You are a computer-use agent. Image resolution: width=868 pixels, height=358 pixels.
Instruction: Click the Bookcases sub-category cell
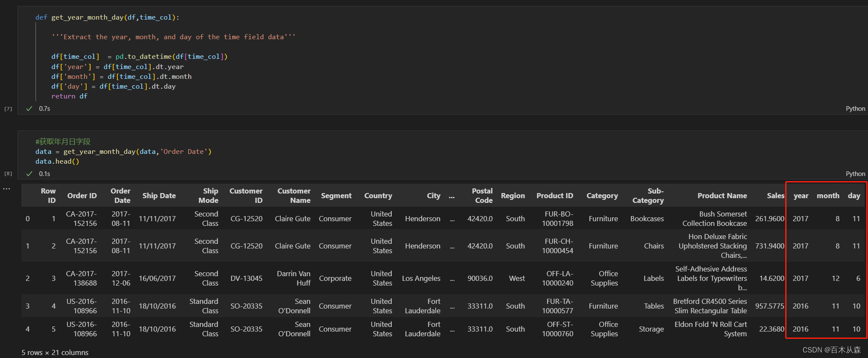click(647, 219)
